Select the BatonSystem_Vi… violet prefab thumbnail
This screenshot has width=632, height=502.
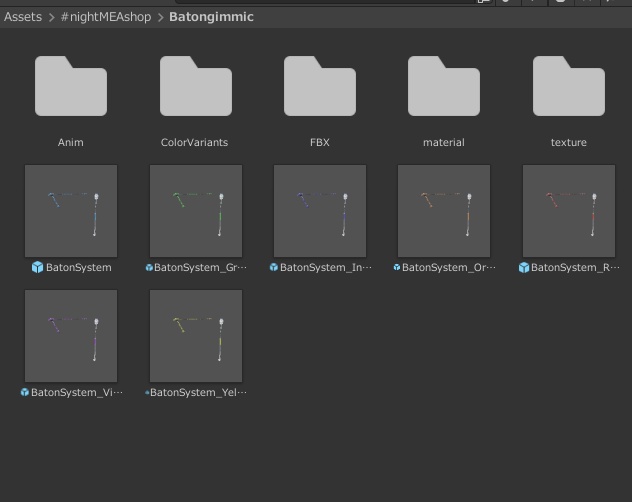coord(71,336)
